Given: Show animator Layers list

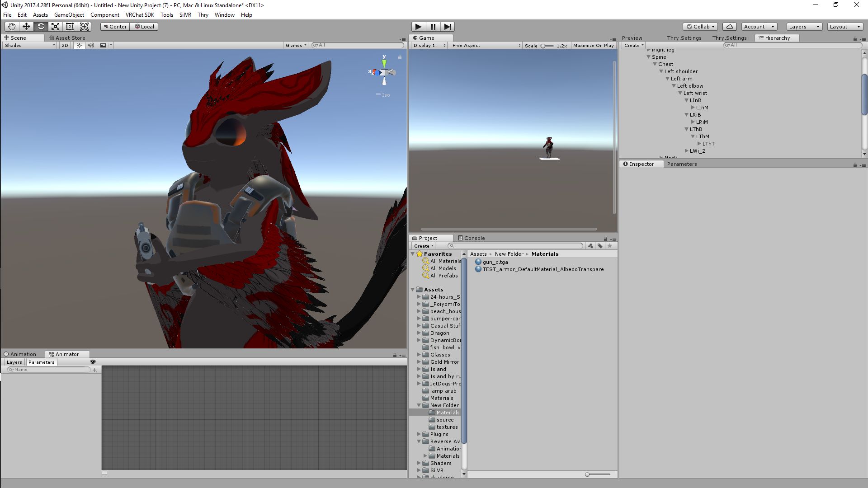Looking at the screenshot, I should [14, 362].
